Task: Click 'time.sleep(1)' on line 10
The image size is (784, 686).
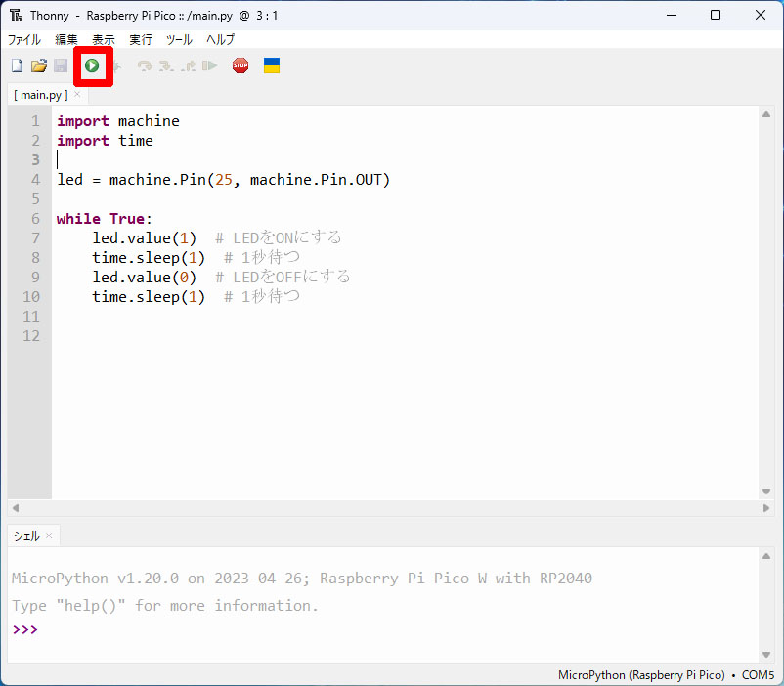Action: (149, 296)
